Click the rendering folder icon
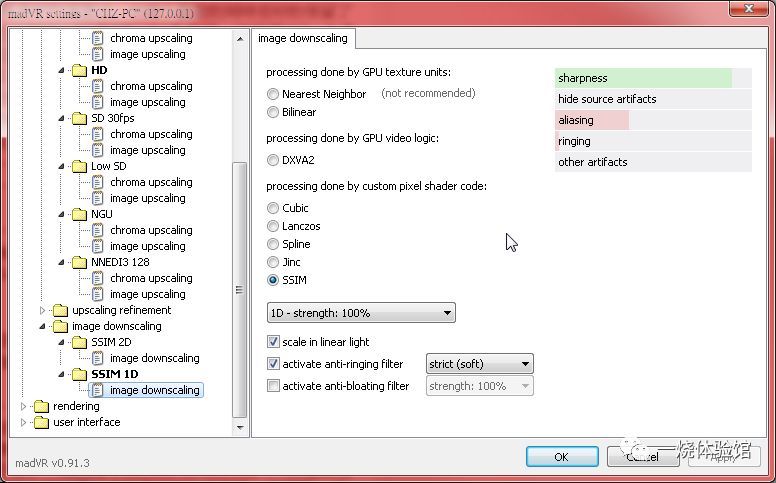Screen dimensions: 776x483 pos(42,406)
